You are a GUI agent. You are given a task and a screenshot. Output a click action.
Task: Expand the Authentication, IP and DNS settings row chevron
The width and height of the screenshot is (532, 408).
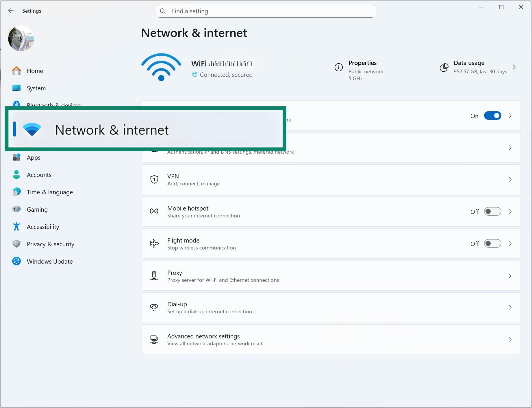coord(510,148)
